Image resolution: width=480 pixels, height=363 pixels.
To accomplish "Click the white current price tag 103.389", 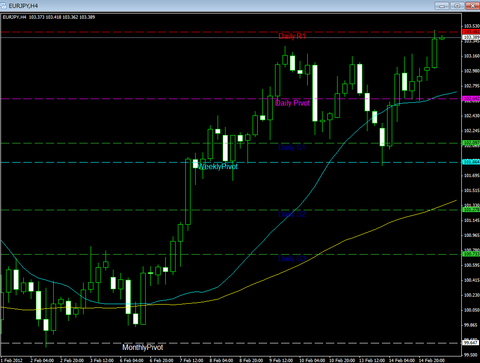I will (471, 38).
